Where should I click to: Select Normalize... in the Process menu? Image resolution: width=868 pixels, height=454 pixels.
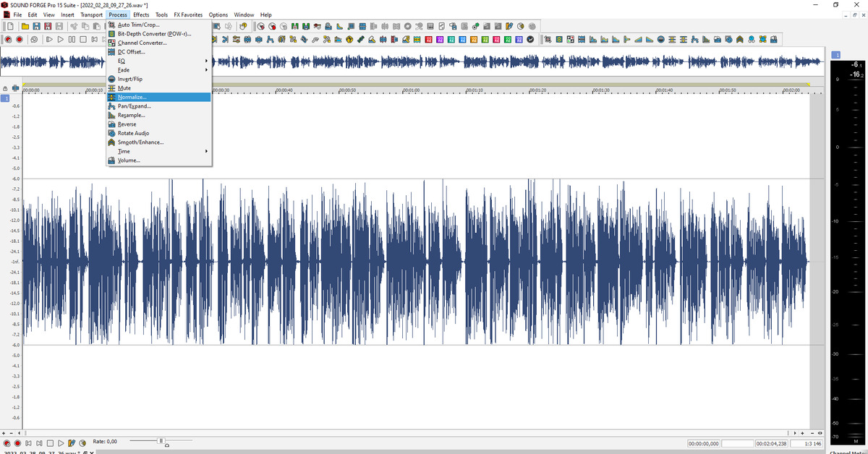[132, 97]
